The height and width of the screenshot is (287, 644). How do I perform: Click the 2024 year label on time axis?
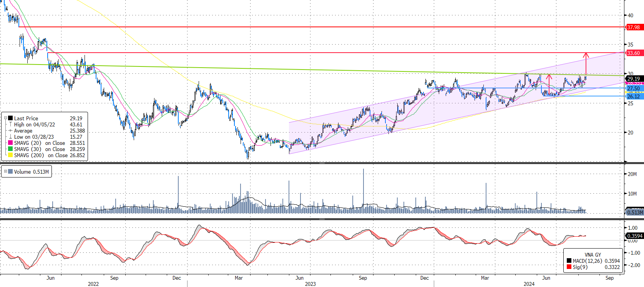click(529, 284)
